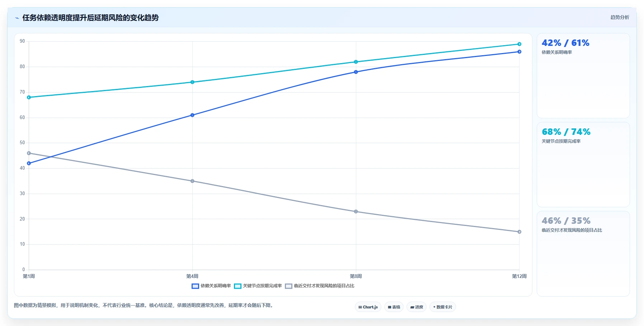Click the x-axis label 第12周
The height and width of the screenshot is (326, 644).
[x=519, y=276]
